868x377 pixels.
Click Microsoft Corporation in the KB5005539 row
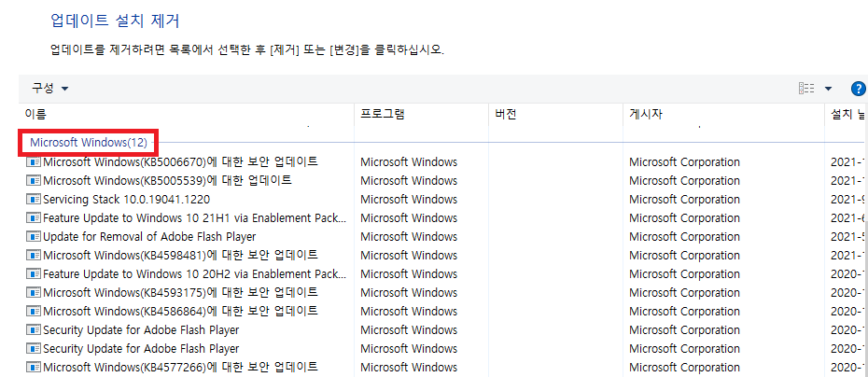(x=685, y=180)
